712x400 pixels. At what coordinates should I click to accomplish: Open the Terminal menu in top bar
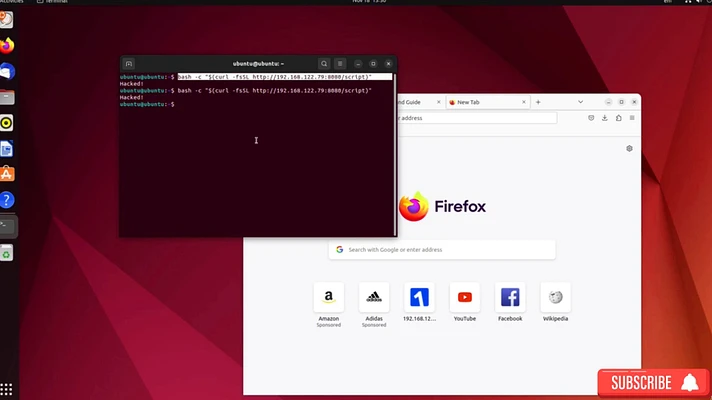click(52, 2)
